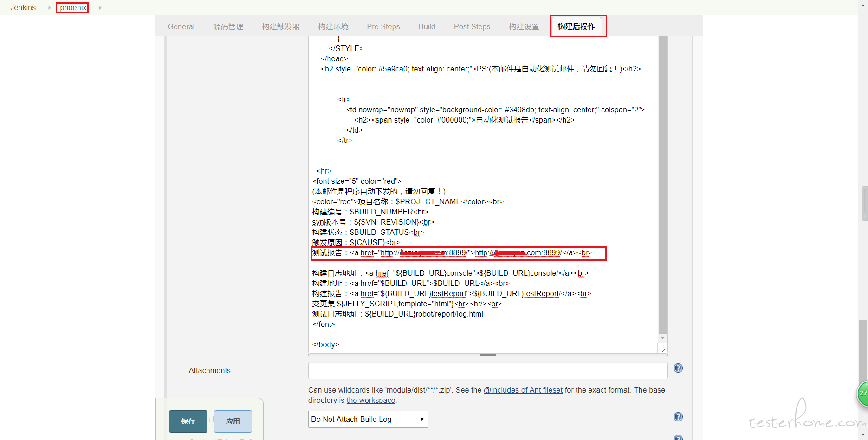Screen dimensions: 868x440
Task: Click the green 27 badge at right edge
Action: [x=862, y=393]
